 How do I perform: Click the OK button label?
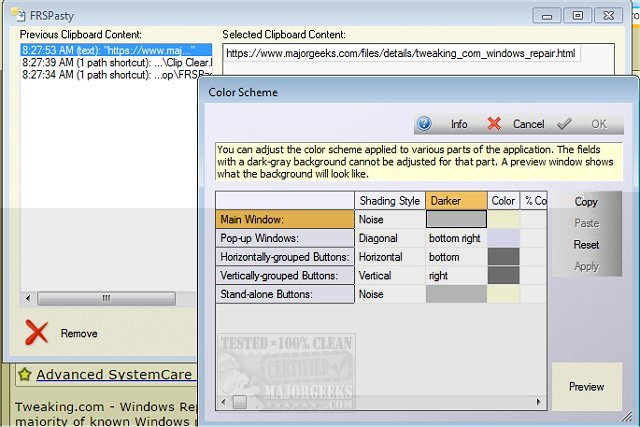click(599, 124)
